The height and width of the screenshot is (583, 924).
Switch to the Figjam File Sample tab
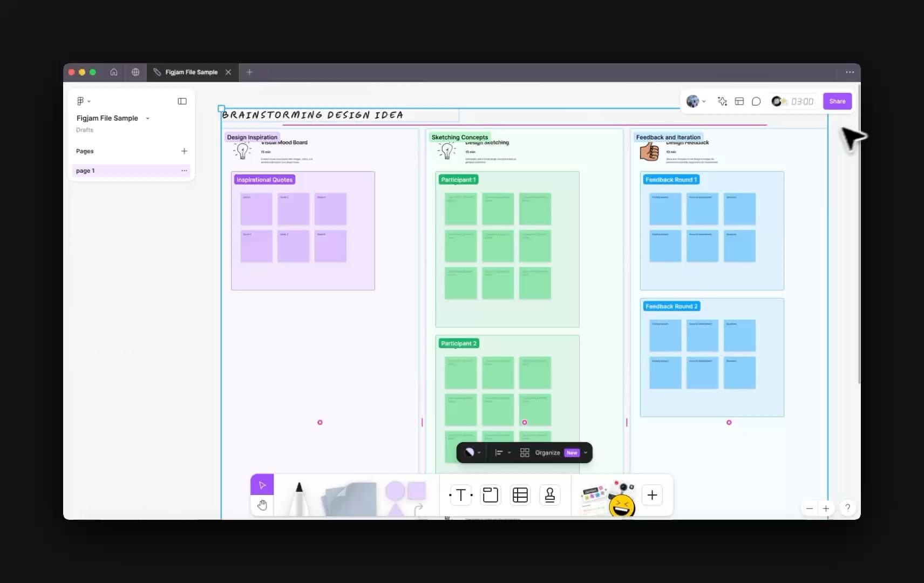[191, 72]
